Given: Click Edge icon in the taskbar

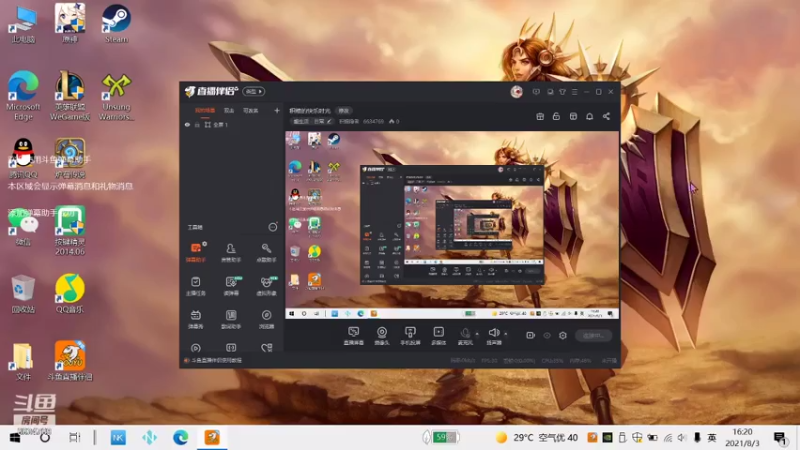Looking at the screenshot, I should tap(180, 437).
